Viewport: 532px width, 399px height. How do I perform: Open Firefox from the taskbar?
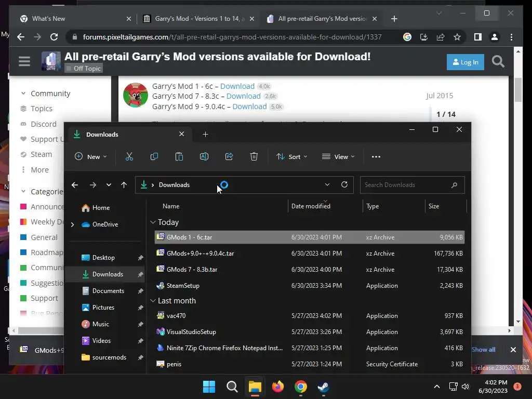click(x=278, y=387)
